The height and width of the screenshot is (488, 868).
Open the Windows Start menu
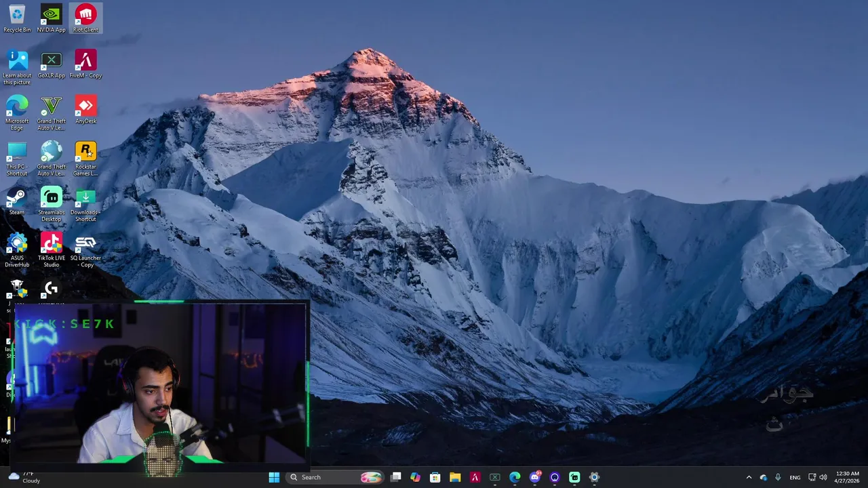tap(274, 477)
